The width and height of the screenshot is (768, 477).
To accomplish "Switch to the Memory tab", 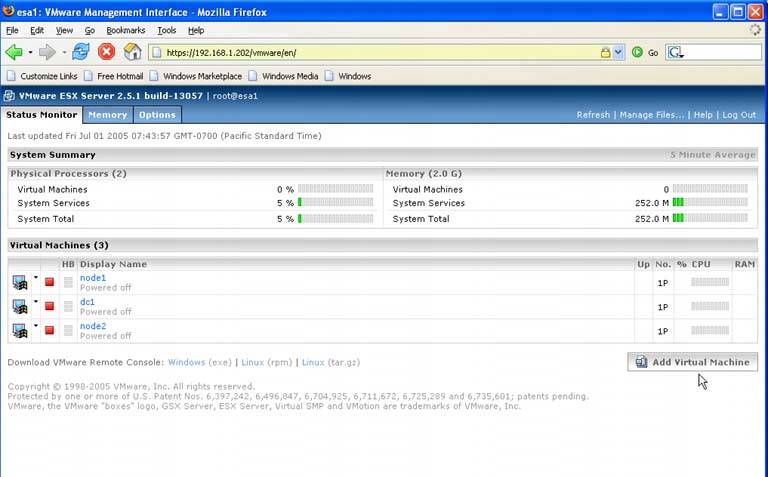I will tap(107, 115).
